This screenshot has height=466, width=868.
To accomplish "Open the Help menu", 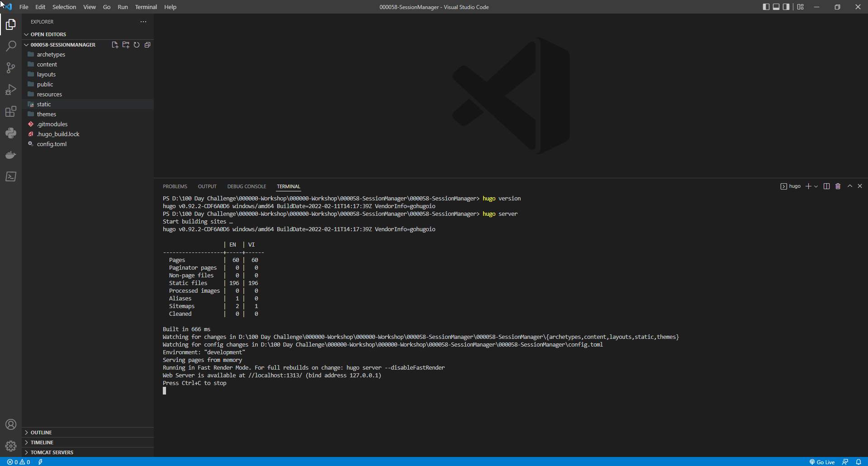I will [170, 7].
